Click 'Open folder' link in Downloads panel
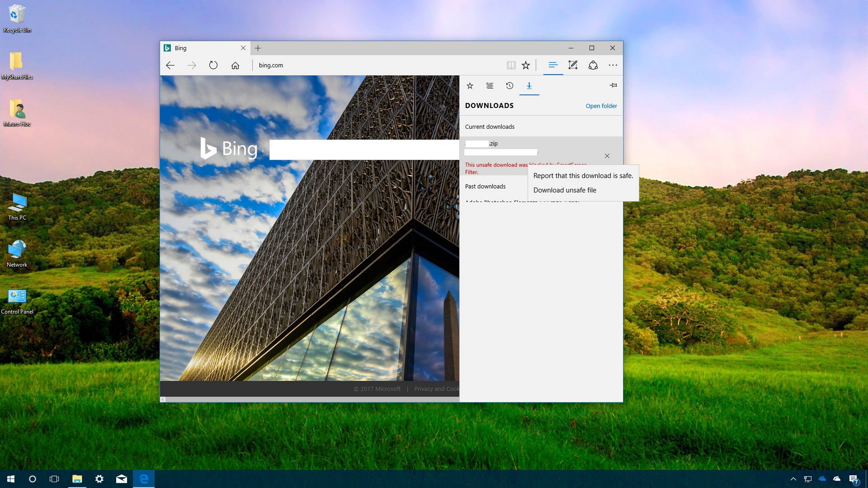868x488 pixels. (601, 105)
